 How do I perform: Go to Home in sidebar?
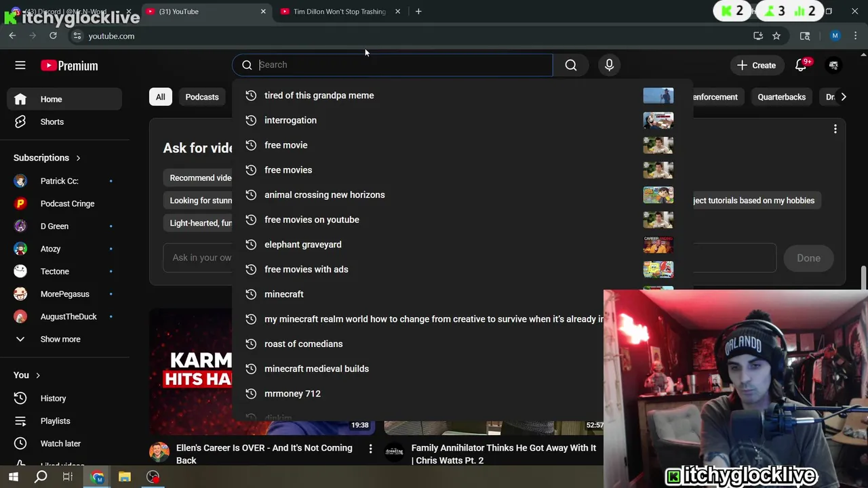(65, 99)
